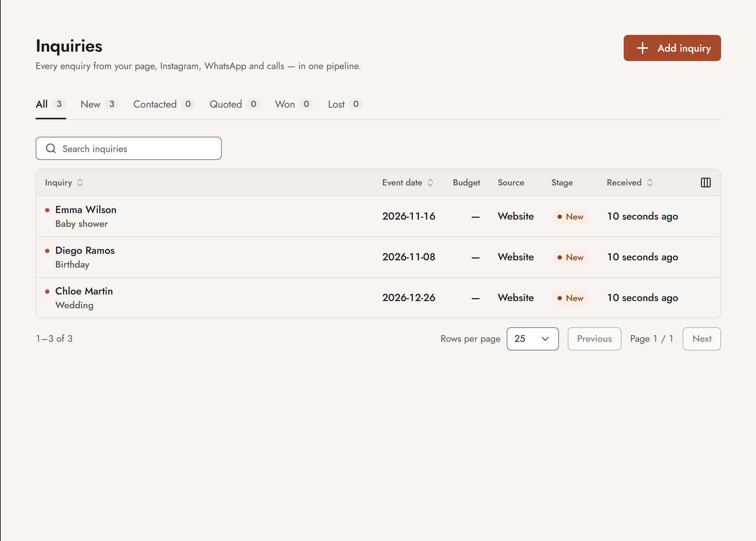Select the event date 2026-11-08
This screenshot has height=541, width=756.
point(409,257)
